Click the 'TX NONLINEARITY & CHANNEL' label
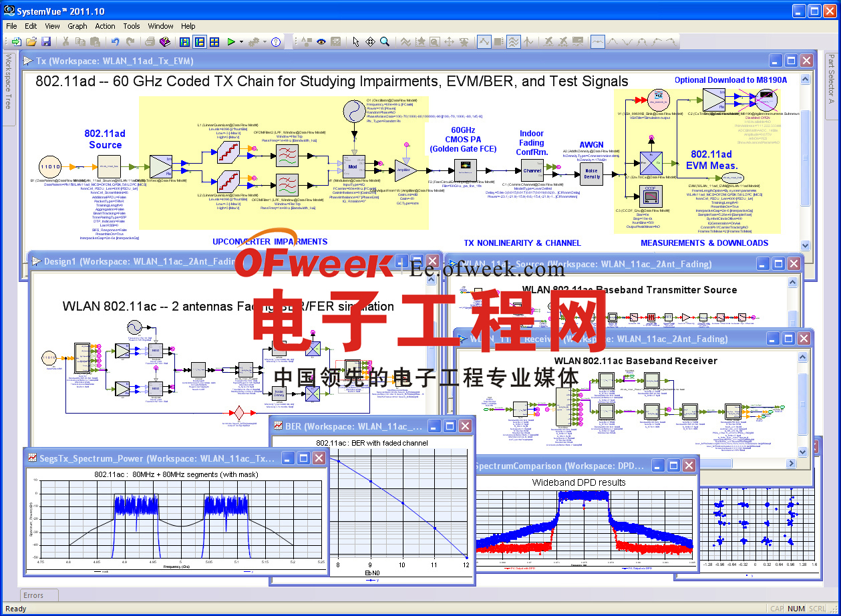Image resolution: width=841 pixels, height=616 pixels. pos(522,243)
